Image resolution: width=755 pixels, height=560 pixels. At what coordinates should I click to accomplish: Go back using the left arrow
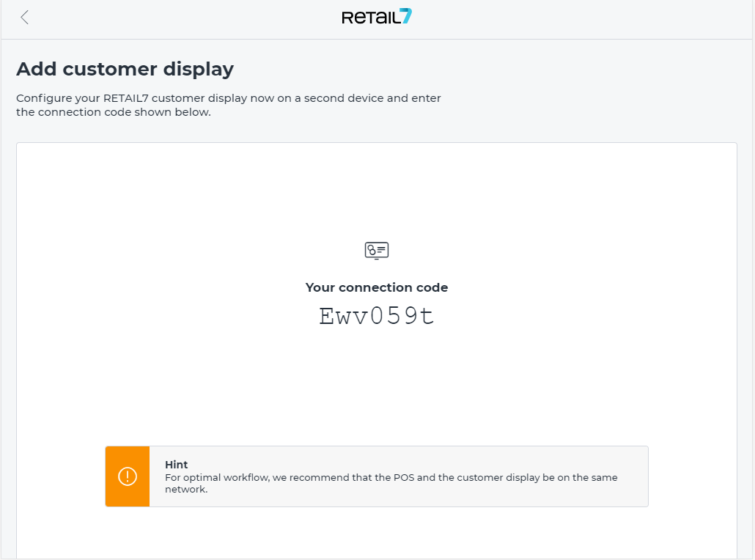(25, 18)
